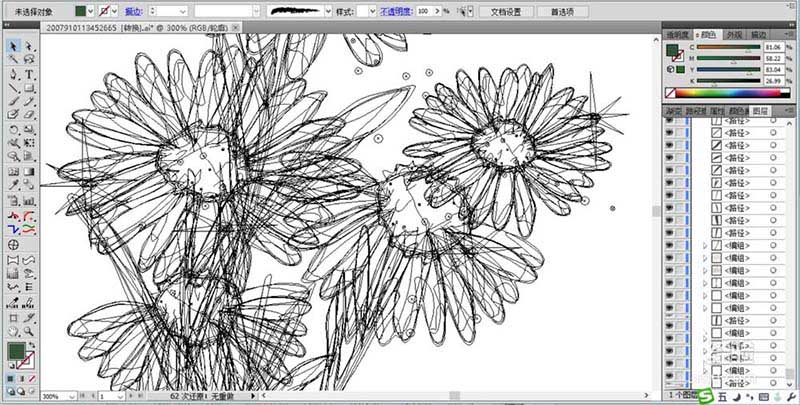Screen dimensions: 800x405
Task: Select the Blob Brush tool
Action: click(x=14, y=115)
